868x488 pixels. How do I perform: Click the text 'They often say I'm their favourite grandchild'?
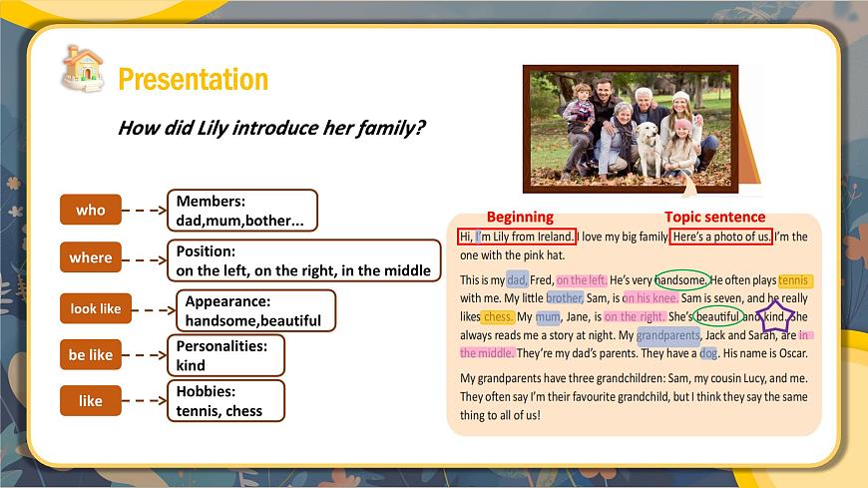pyautogui.click(x=565, y=396)
